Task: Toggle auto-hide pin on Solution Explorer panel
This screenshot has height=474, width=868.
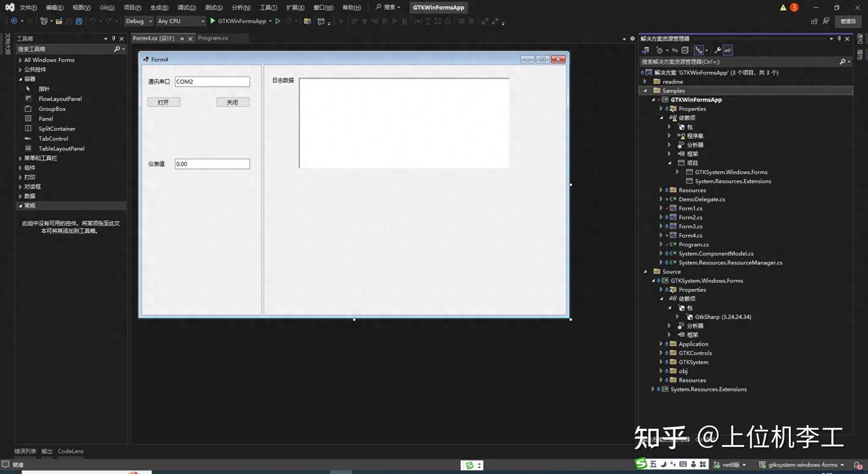Action: coord(838,38)
